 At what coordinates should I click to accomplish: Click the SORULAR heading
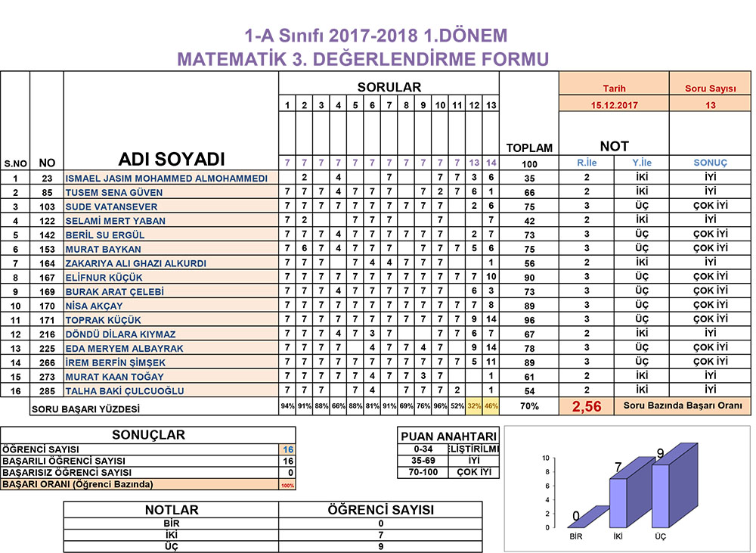pyautogui.click(x=389, y=87)
